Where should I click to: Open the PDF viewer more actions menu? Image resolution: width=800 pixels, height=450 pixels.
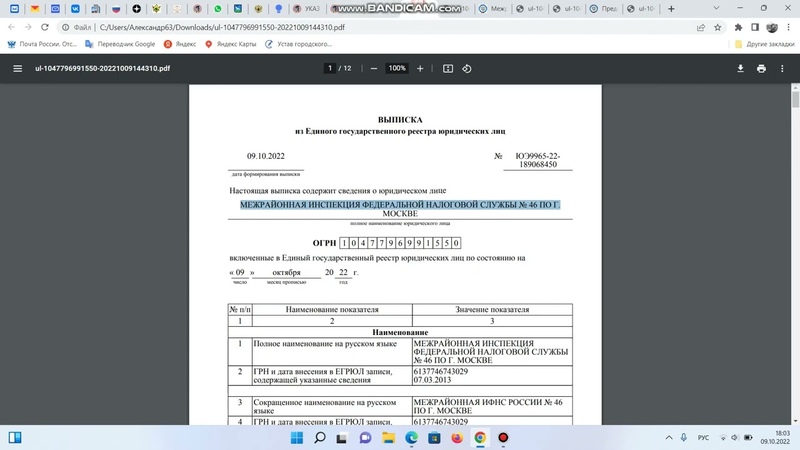pyautogui.click(x=782, y=68)
